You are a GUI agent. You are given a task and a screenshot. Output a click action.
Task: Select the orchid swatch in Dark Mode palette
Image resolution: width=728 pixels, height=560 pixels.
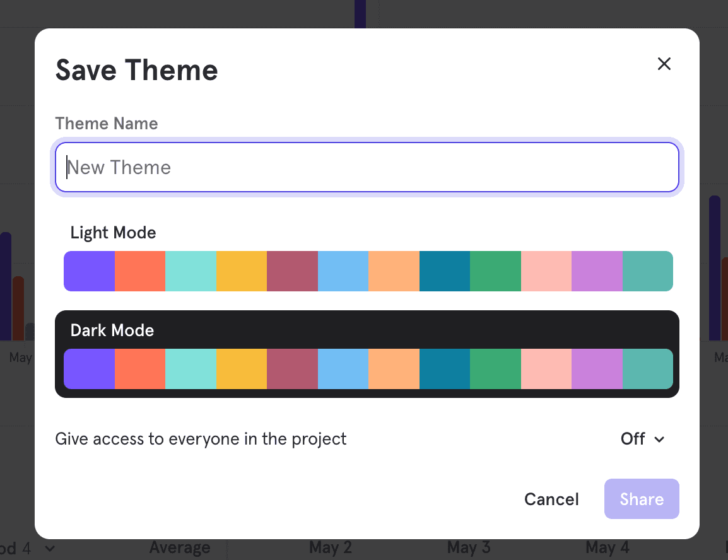[x=597, y=369]
